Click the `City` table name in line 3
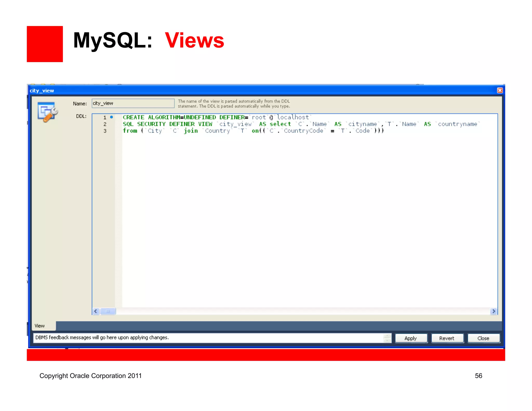Image resolution: width=532 pixels, height=411 pixels. pos(155,131)
